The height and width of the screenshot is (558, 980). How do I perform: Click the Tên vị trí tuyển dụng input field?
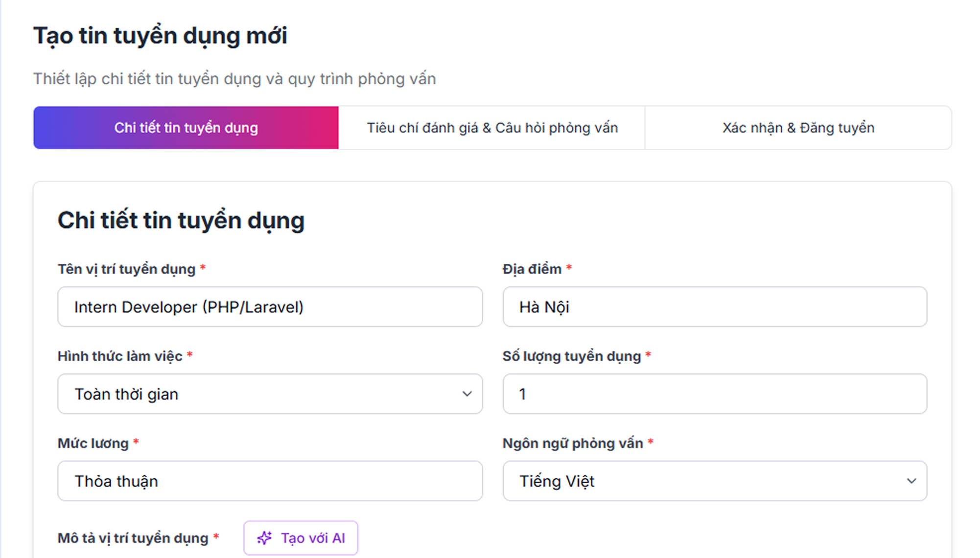coord(270,307)
